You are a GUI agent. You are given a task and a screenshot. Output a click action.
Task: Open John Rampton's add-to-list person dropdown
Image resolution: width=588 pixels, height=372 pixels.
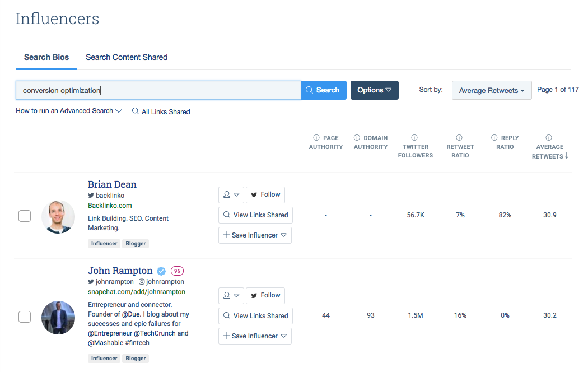[231, 295]
